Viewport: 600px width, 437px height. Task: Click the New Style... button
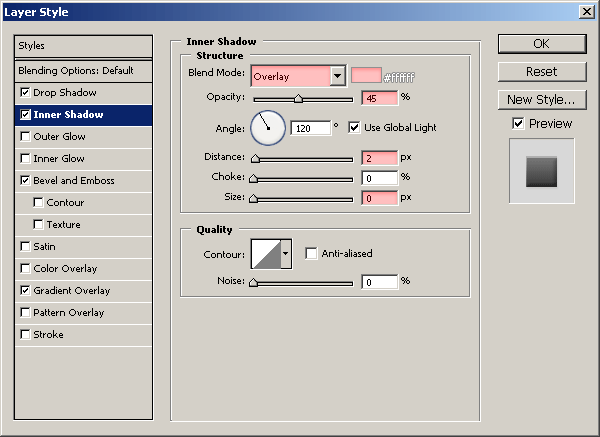tap(542, 99)
